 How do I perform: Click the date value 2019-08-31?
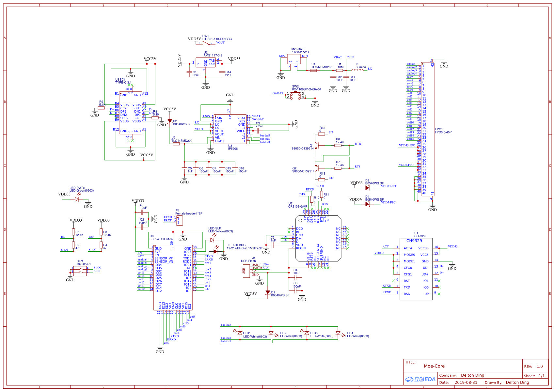tap(466, 383)
